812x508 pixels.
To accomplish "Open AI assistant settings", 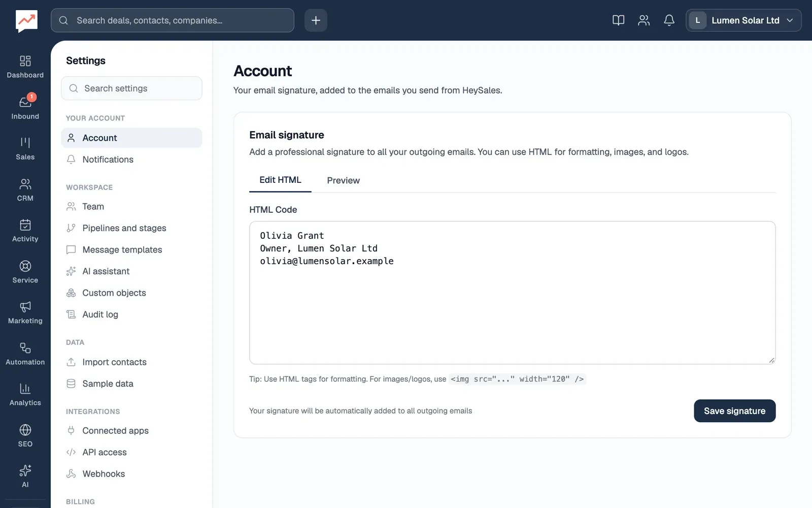I will (x=131, y=271).
